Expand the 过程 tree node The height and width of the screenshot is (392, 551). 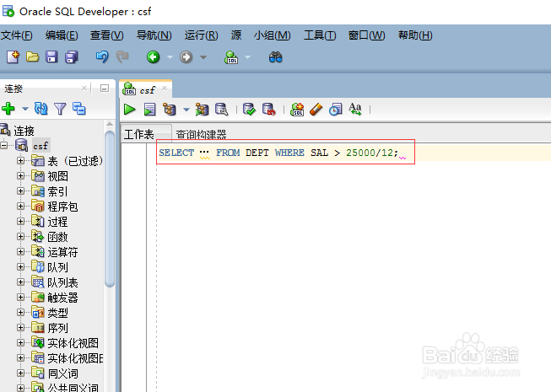[x=20, y=221]
